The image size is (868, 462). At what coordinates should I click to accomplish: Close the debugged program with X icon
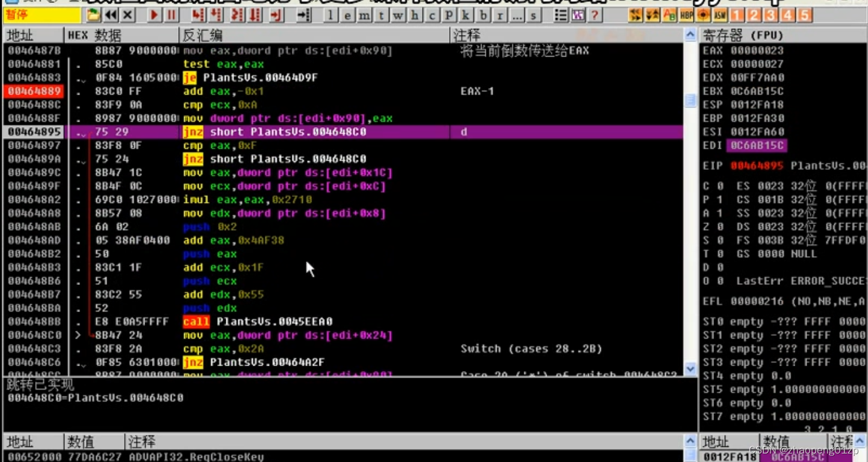(128, 15)
